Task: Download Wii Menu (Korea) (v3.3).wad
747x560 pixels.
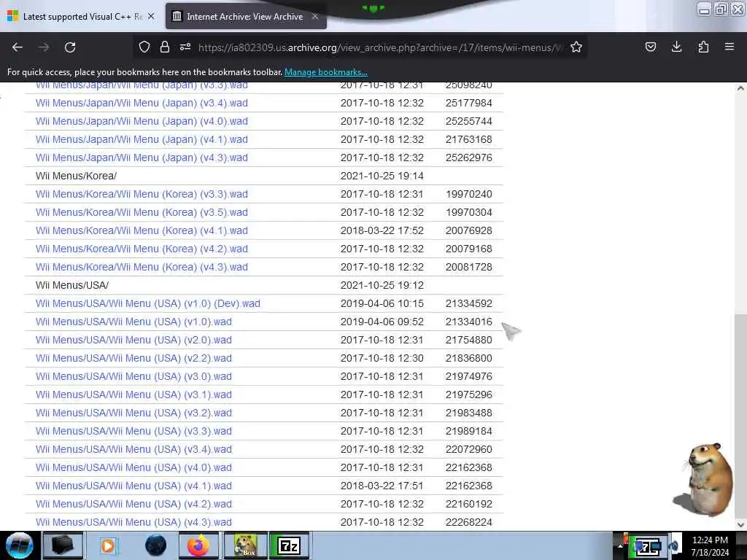Action: [x=142, y=194]
